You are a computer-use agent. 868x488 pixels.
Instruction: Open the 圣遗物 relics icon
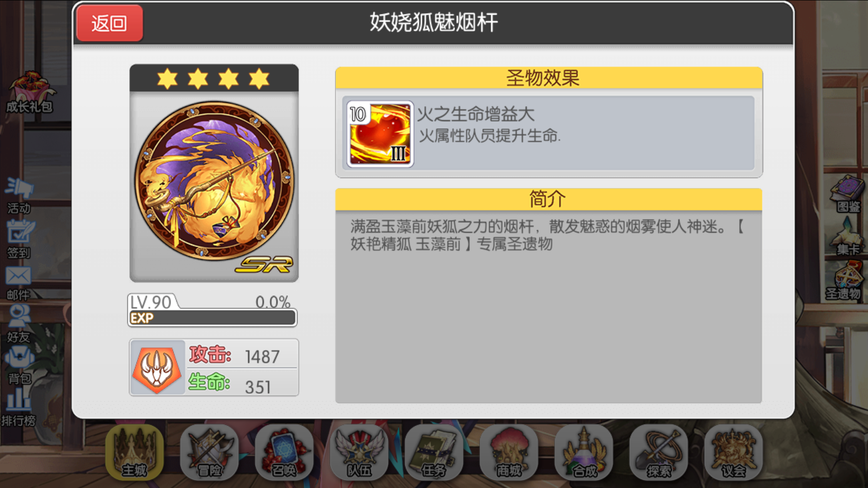(844, 281)
